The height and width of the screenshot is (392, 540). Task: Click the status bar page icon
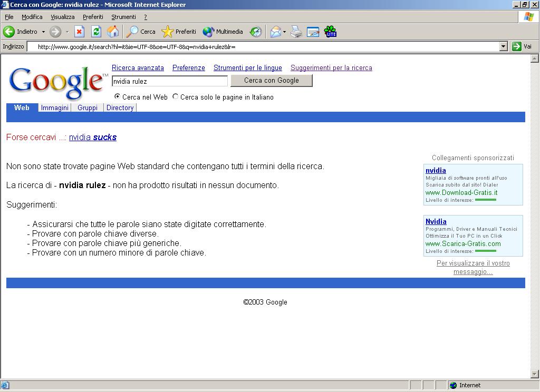pyautogui.click(x=5, y=385)
